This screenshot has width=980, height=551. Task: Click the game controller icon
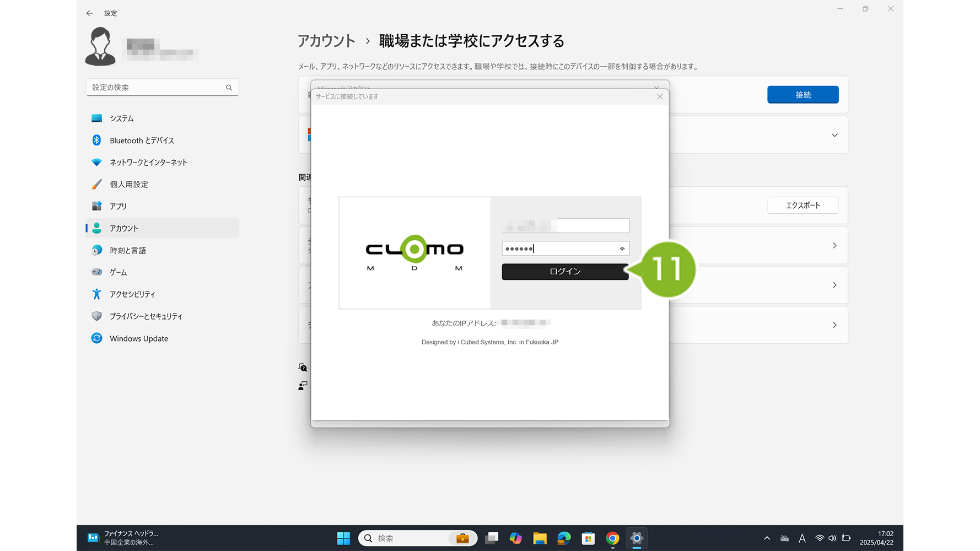(x=96, y=272)
